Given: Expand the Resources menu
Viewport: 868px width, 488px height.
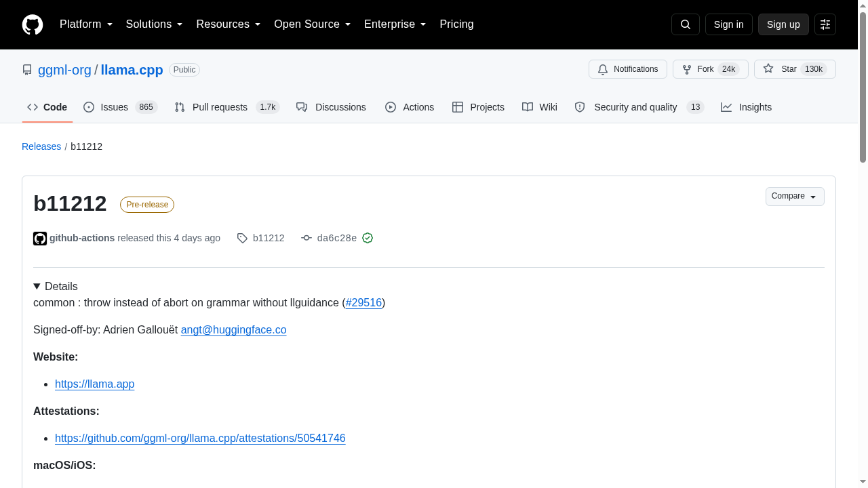Looking at the screenshot, I should pyautogui.click(x=229, y=24).
